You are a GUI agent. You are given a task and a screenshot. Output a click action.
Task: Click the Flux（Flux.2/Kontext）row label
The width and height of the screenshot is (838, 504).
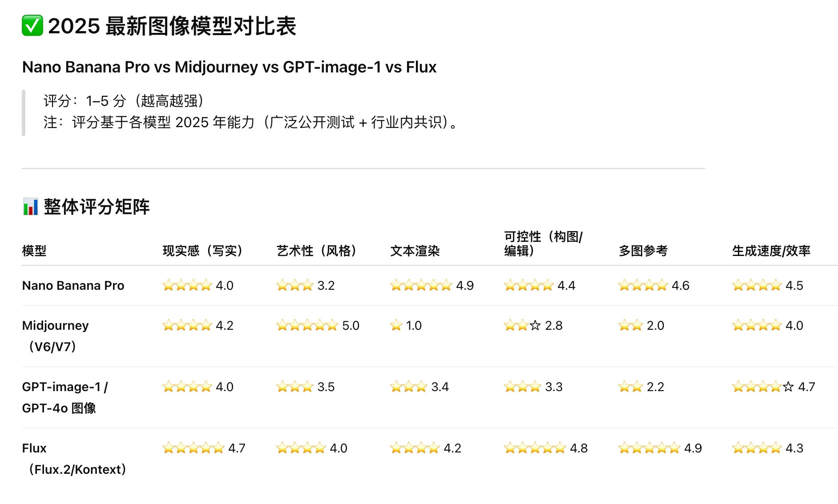tap(74, 459)
